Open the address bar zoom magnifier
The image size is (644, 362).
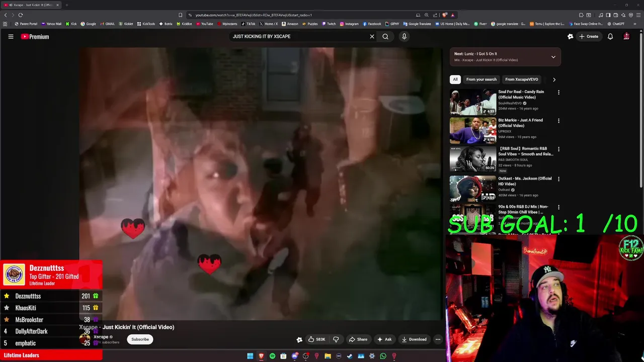coord(427,15)
